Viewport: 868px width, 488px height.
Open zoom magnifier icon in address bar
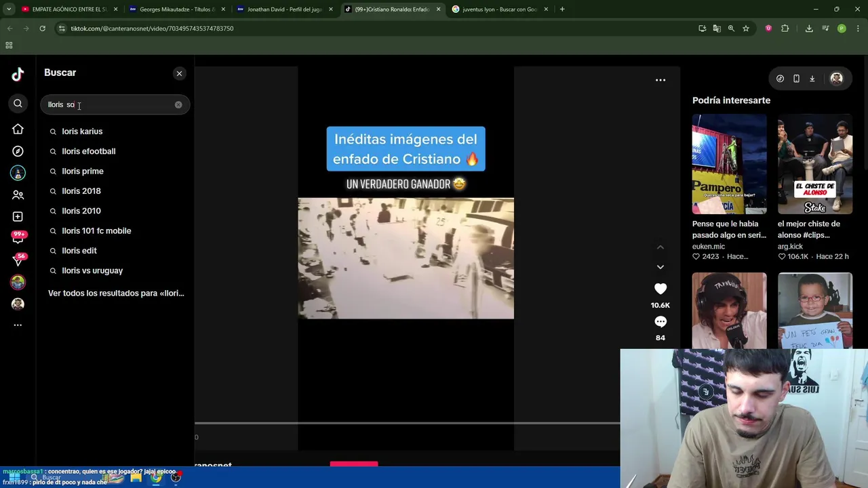731,28
